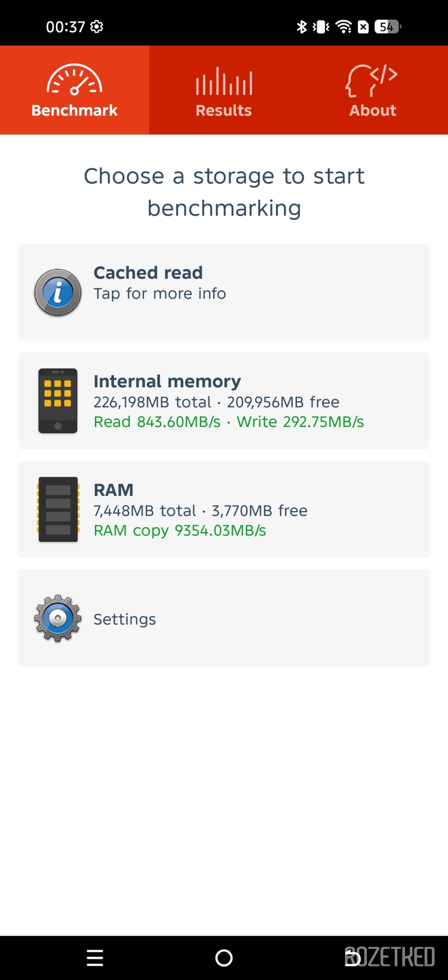448x980 pixels.
Task: Tap "Tap for more info" text
Action: point(159,294)
